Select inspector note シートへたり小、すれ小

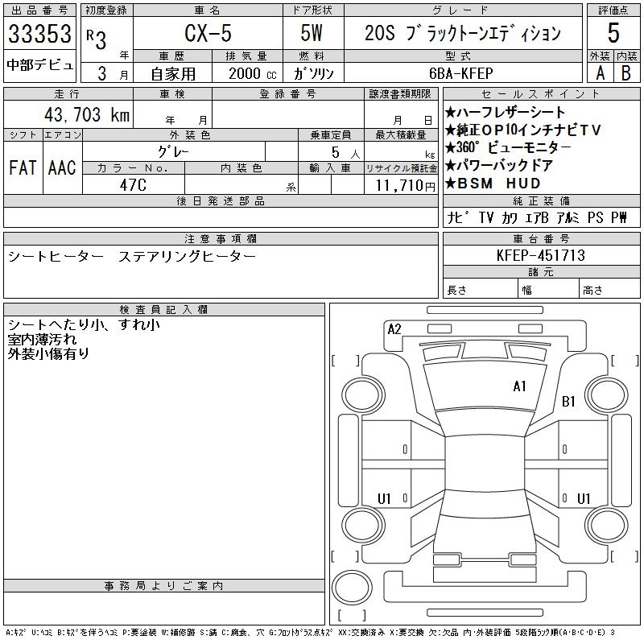click(x=84, y=324)
